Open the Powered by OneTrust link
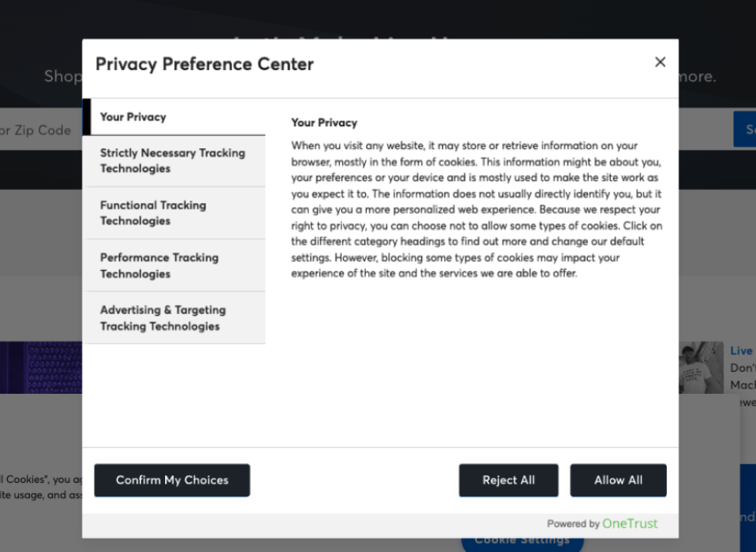This screenshot has width=756, height=552. (x=602, y=524)
